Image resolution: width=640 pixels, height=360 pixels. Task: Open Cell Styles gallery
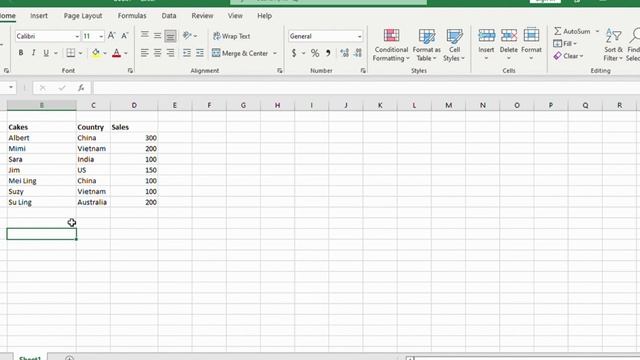(x=454, y=45)
